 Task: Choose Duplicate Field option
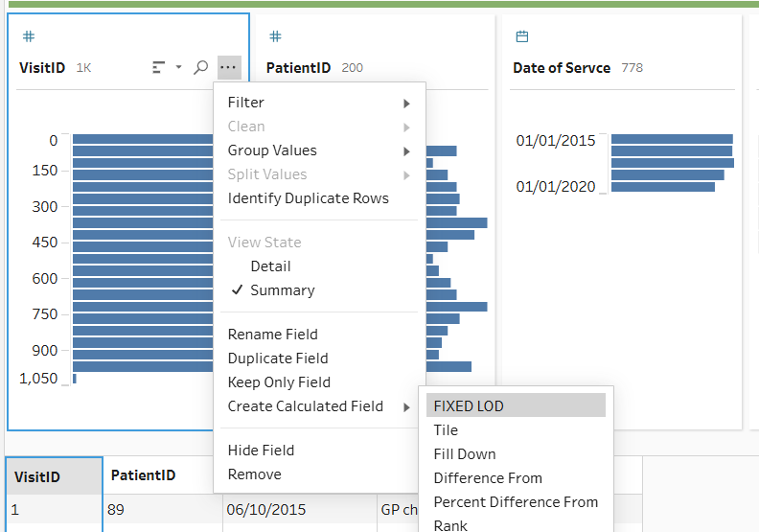[278, 359]
